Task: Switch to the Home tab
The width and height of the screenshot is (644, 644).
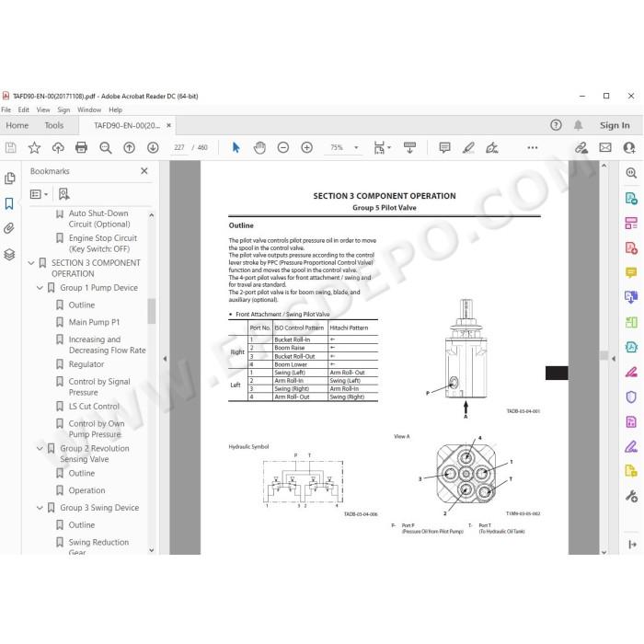Action: 17,125
